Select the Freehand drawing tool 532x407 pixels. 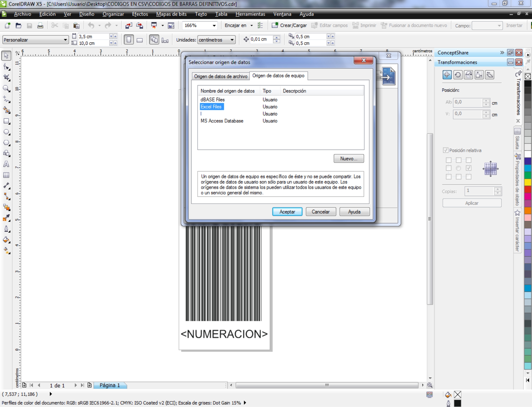(6, 99)
